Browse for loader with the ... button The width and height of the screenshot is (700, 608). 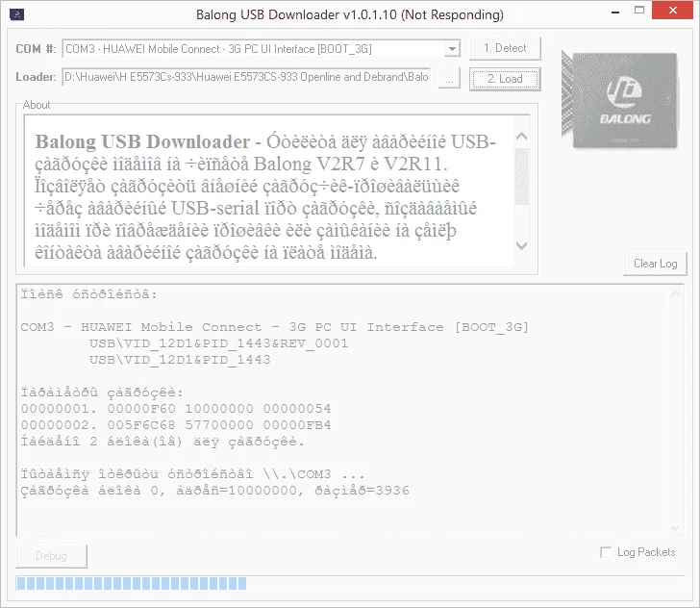pos(449,78)
